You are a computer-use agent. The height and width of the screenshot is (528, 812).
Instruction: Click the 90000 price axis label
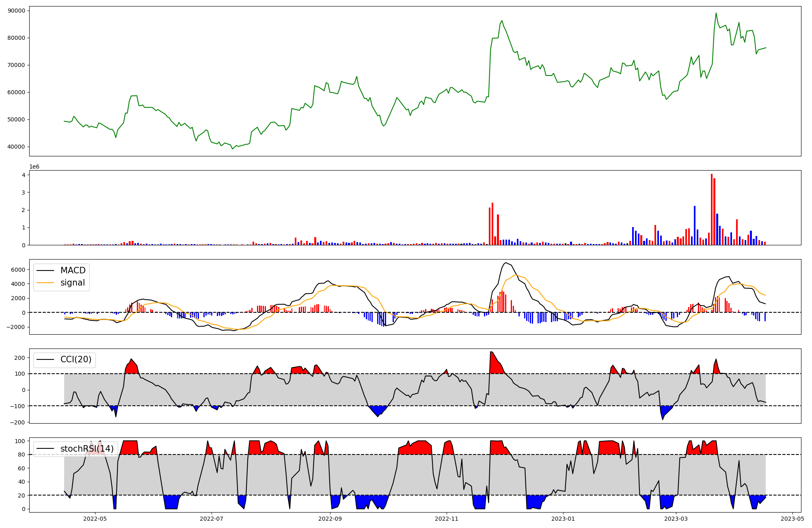tap(16, 11)
